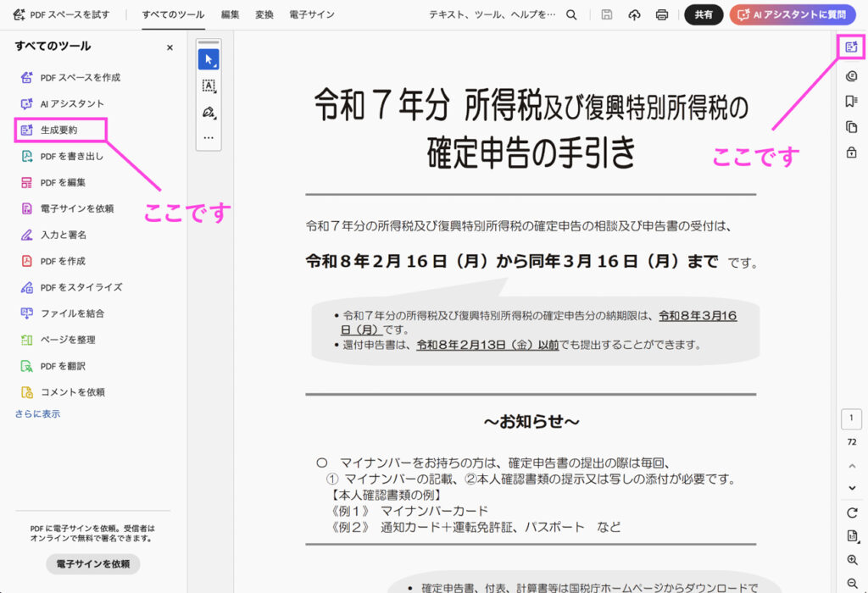Go to the previous page chevron

pyautogui.click(x=852, y=466)
